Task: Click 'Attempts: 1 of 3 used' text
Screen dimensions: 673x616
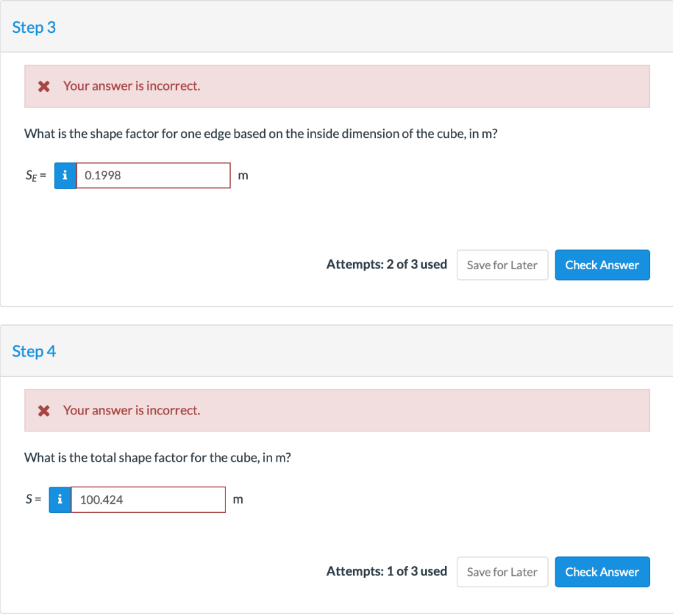Action: [x=386, y=571]
